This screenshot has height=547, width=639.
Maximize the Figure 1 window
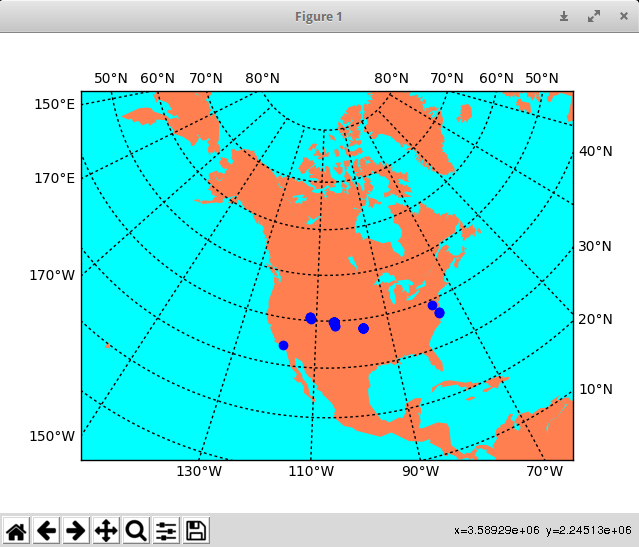[x=594, y=16]
